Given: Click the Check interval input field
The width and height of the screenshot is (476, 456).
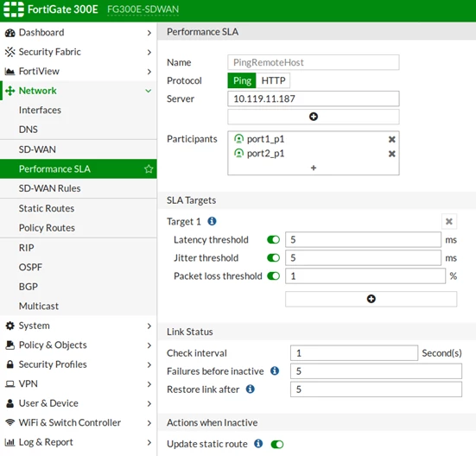Looking at the screenshot, I should [354, 353].
